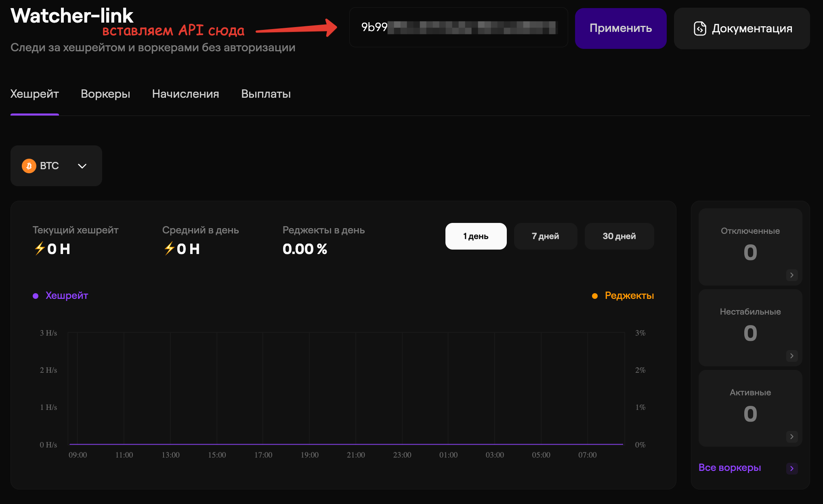Open the Выплаты tab
The height and width of the screenshot is (504, 823).
coord(265,94)
